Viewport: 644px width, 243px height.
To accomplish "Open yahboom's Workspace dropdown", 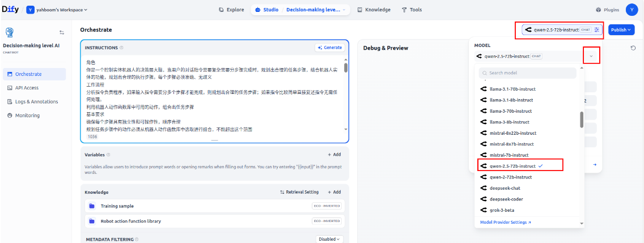I will point(57,10).
